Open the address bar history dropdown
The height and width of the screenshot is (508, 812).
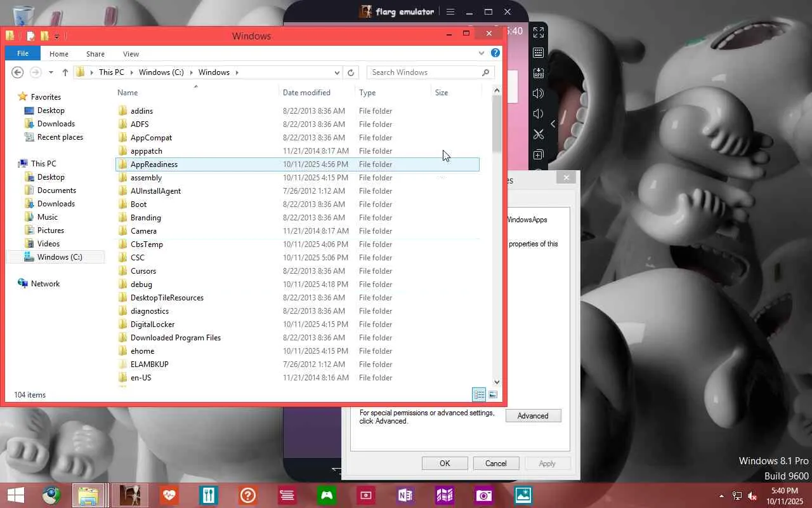(337, 72)
